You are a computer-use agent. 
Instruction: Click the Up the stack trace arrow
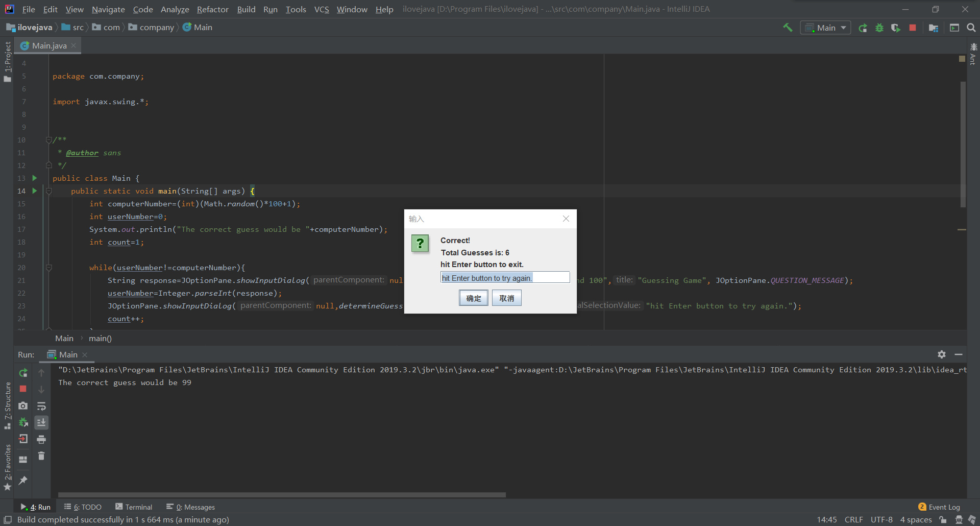(41, 373)
